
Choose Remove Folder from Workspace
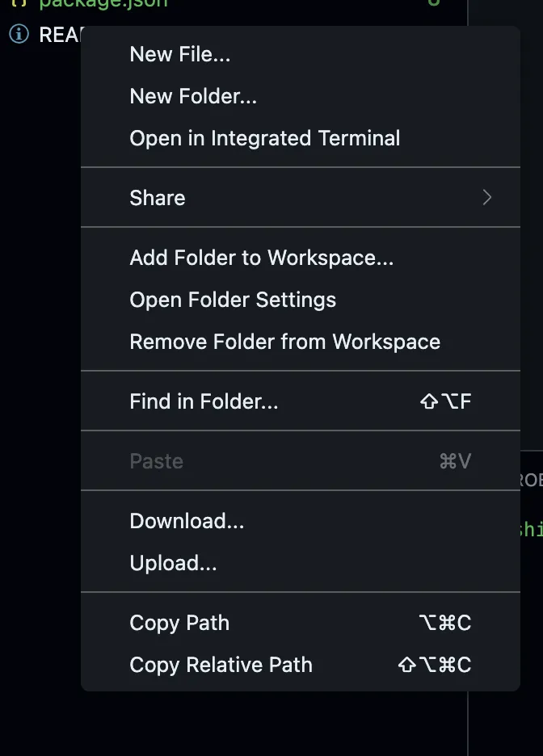(x=285, y=342)
